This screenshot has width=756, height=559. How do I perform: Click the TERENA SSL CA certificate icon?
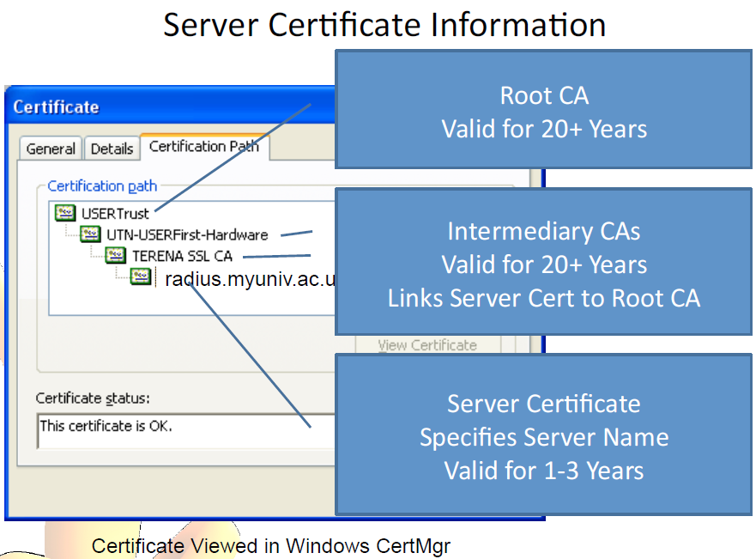click(x=116, y=255)
